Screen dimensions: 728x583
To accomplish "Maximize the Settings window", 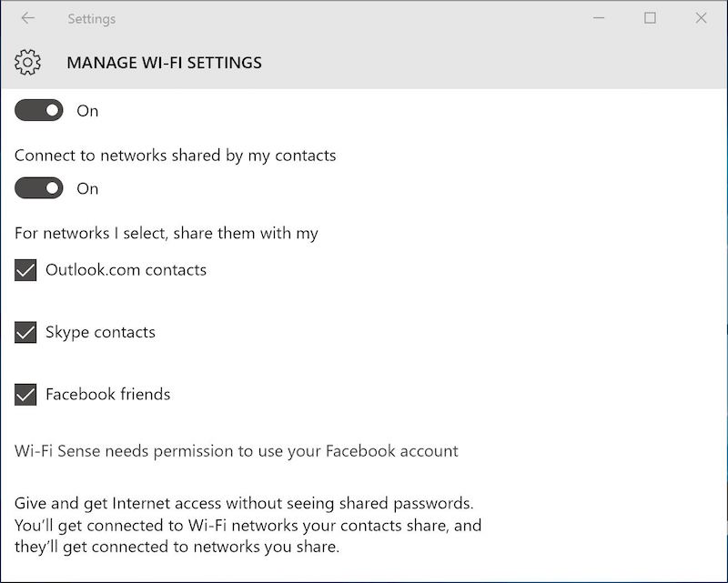I will coord(650,18).
